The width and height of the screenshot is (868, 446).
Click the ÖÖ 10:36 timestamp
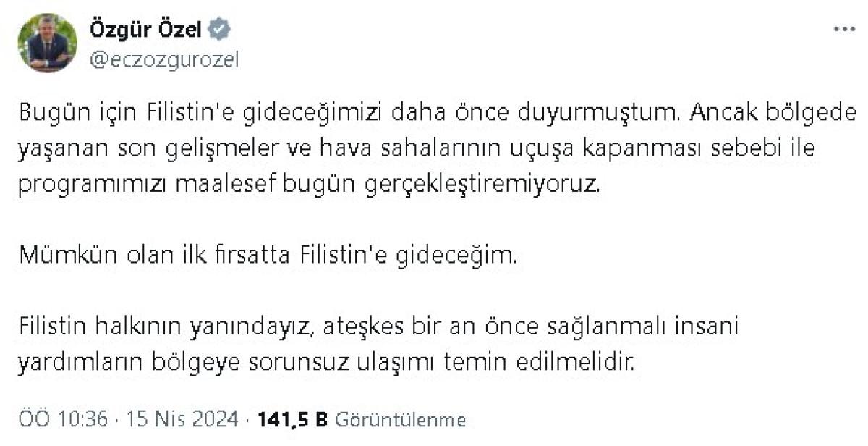[x=64, y=419]
